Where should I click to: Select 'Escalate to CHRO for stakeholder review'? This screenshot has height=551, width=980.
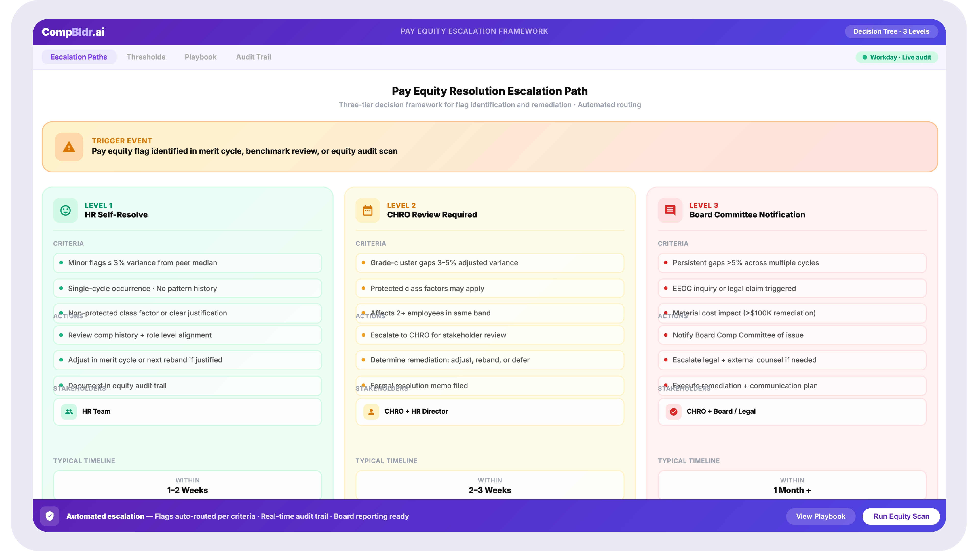pos(490,335)
